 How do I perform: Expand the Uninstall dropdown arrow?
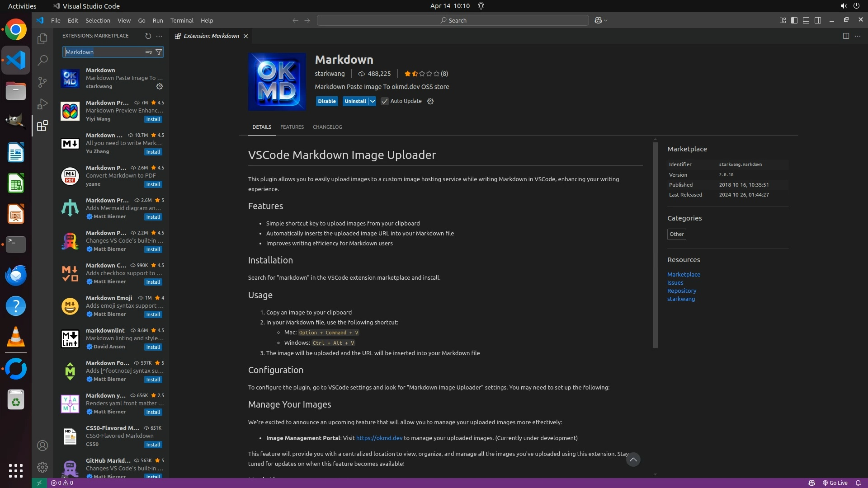click(x=372, y=101)
